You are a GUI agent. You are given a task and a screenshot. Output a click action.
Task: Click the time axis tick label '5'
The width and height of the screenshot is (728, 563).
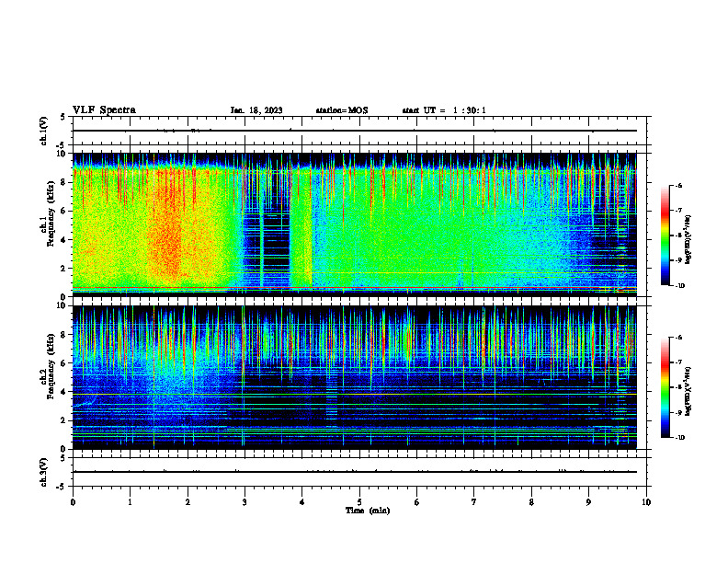(x=359, y=502)
